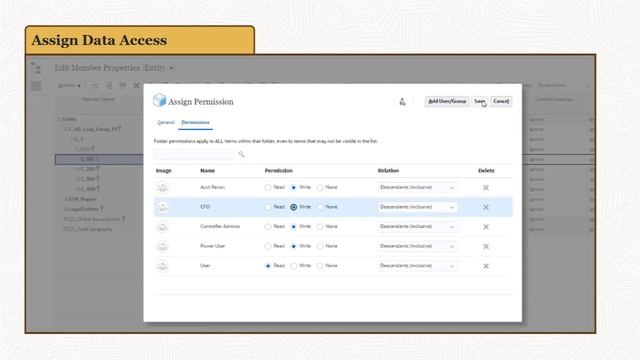Open the Actions menu in background toolbar

(x=69, y=86)
